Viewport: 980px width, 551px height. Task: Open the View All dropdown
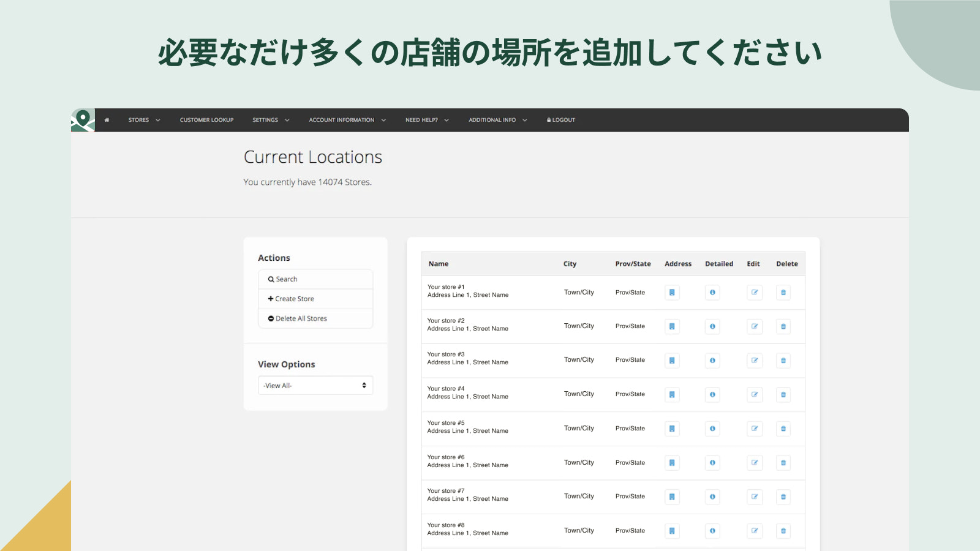[315, 386]
